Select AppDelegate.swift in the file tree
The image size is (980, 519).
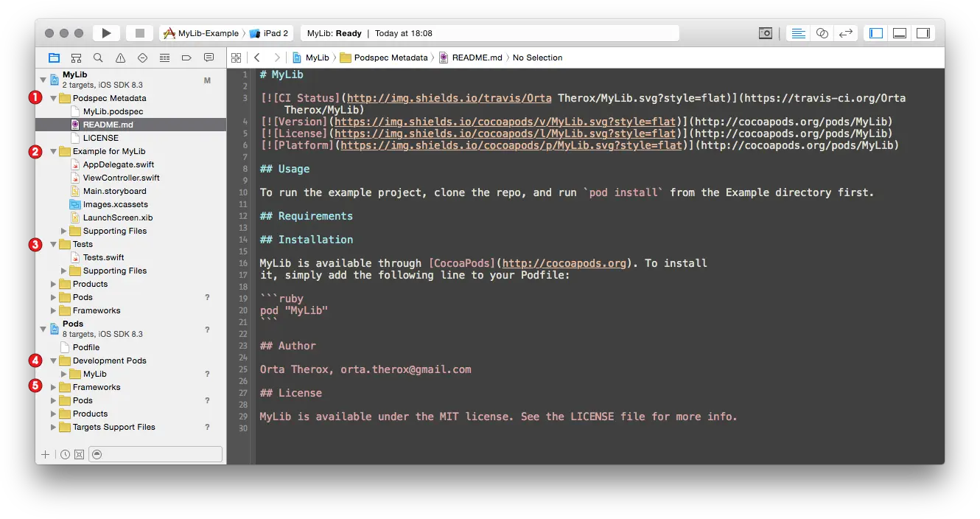[x=118, y=164]
